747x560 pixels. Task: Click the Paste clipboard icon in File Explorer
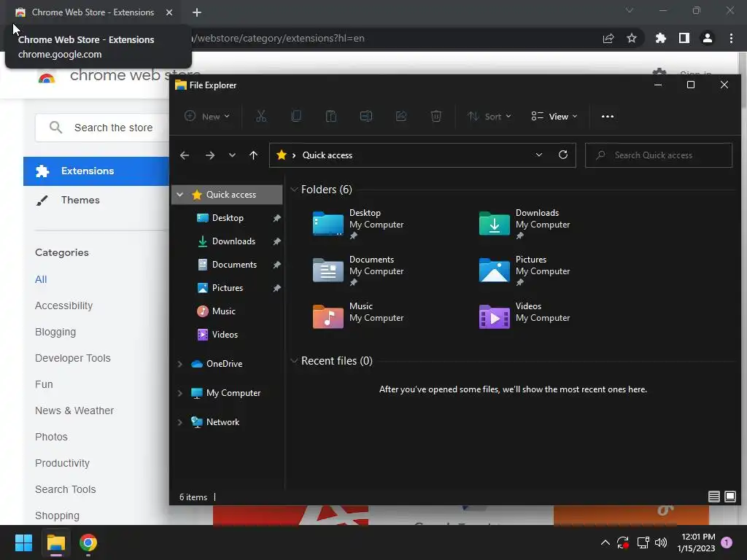(330, 116)
